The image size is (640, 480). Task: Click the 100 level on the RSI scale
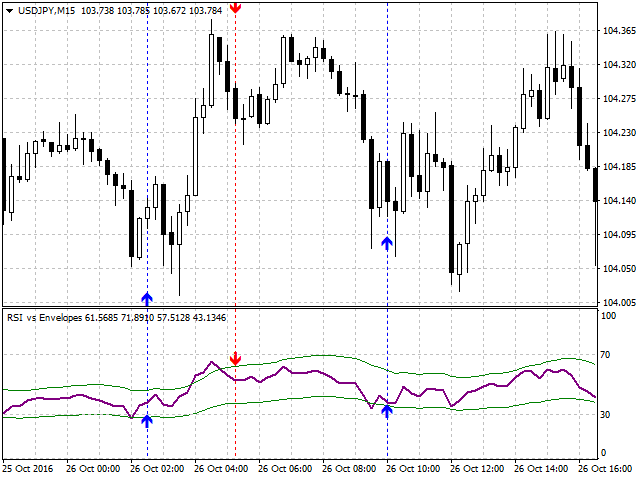click(x=609, y=316)
